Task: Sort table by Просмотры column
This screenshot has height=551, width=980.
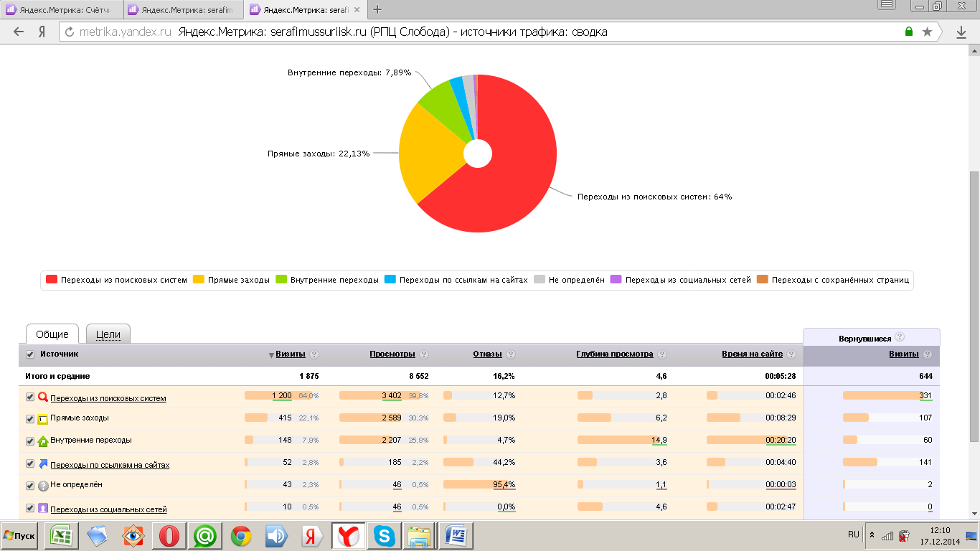Action: point(392,354)
